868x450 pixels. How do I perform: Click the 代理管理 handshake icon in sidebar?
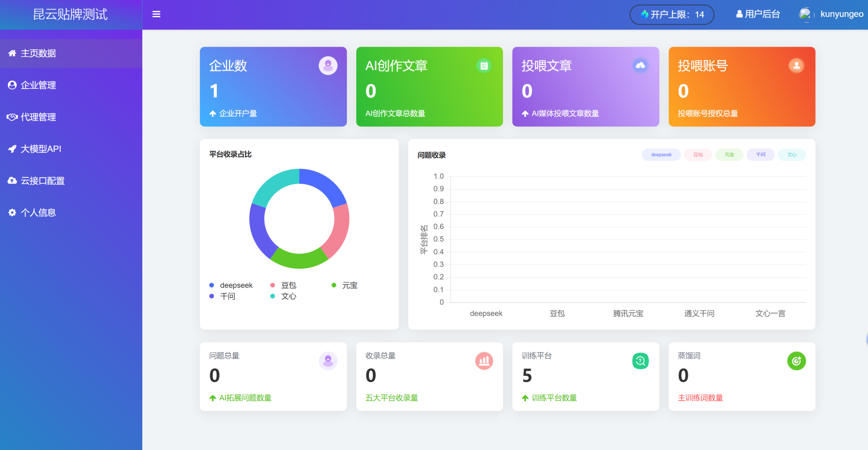pos(12,117)
